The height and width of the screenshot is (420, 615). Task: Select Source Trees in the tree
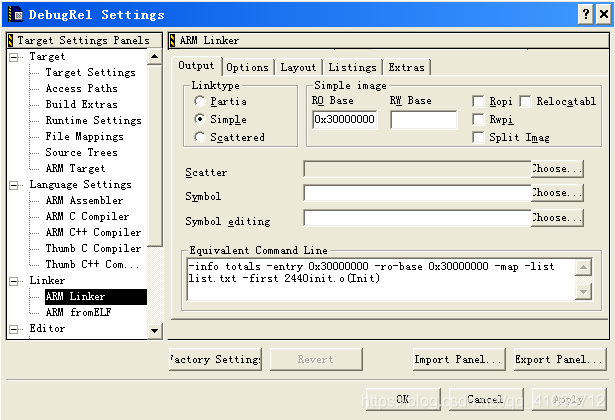(x=82, y=153)
